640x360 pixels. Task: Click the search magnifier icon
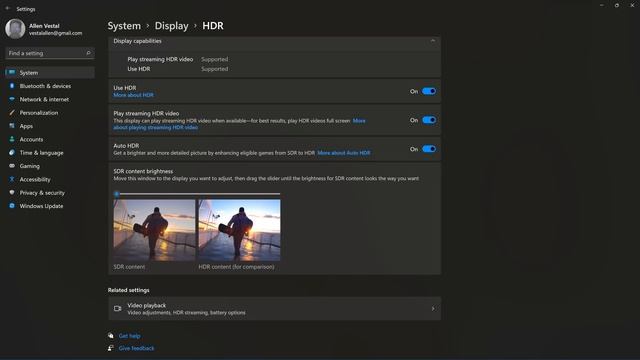click(88, 53)
